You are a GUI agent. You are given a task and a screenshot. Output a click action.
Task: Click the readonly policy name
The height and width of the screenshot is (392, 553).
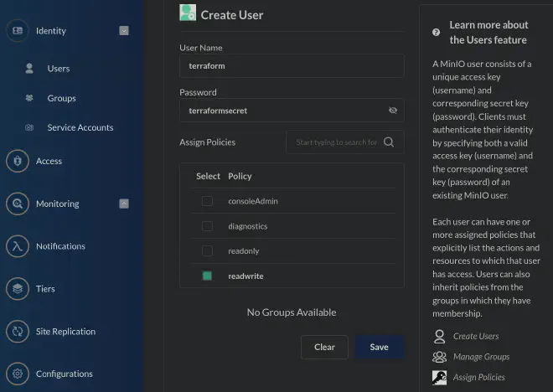(x=243, y=250)
